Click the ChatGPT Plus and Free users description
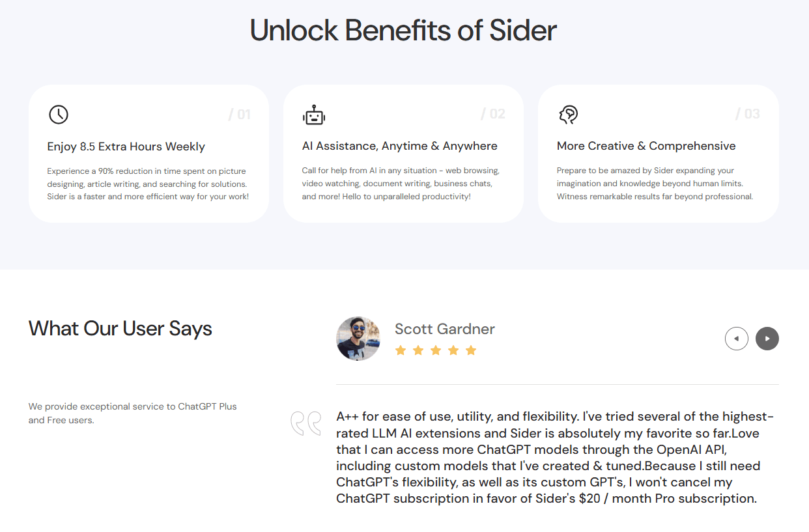This screenshot has height=532, width=809. pos(132,413)
